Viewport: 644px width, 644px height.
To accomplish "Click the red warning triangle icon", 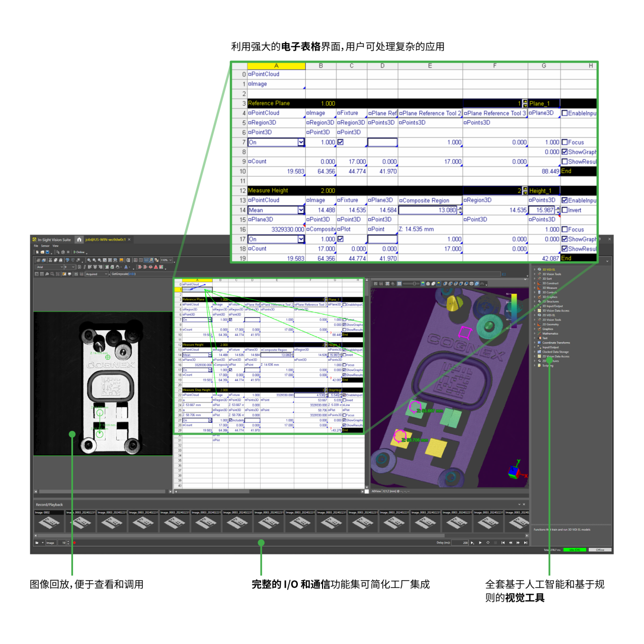I will click(x=156, y=267).
